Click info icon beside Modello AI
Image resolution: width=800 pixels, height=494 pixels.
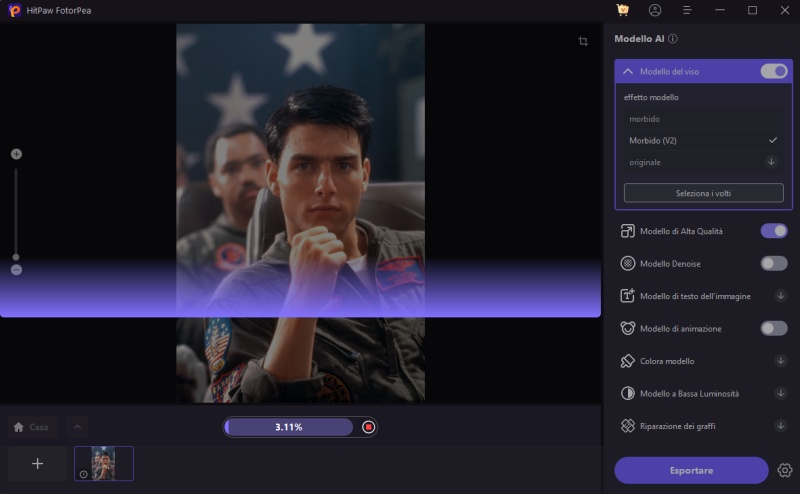(x=673, y=39)
